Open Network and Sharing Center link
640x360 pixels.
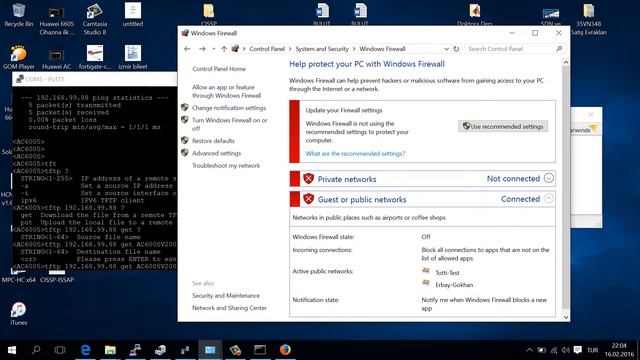click(229, 308)
